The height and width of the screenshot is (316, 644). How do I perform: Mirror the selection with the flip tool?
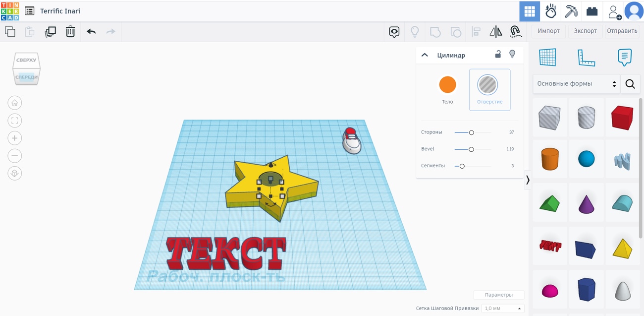pyautogui.click(x=495, y=31)
